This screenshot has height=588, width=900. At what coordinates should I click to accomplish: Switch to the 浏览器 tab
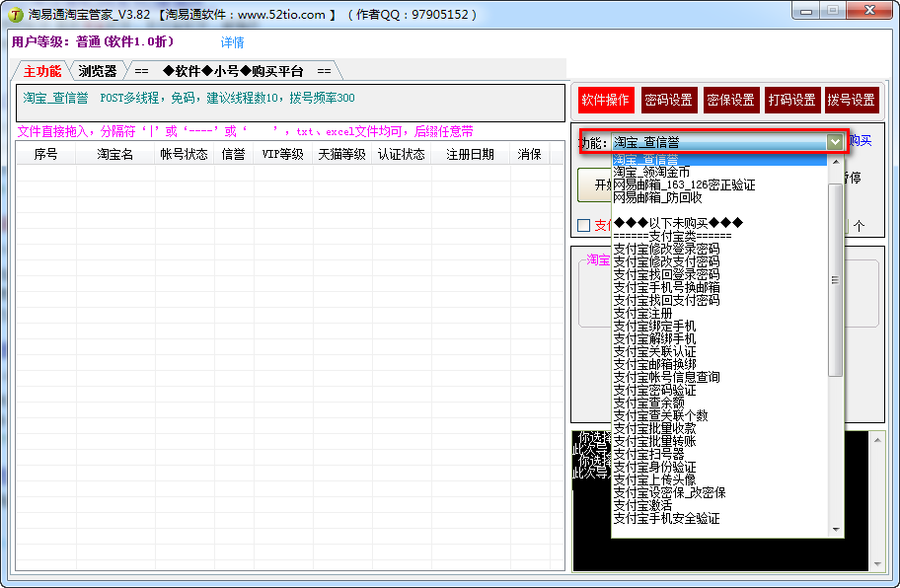pyautogui.click(x=98, y=71)
